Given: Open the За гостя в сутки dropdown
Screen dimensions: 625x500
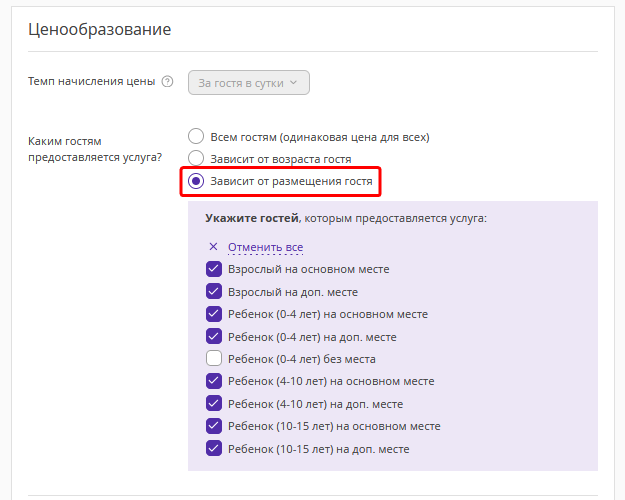Looking at the screenshot, I should pos(249,83).
